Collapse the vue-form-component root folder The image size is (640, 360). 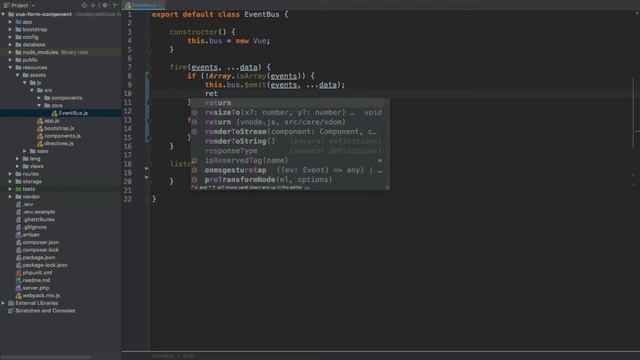pos(3,14)
